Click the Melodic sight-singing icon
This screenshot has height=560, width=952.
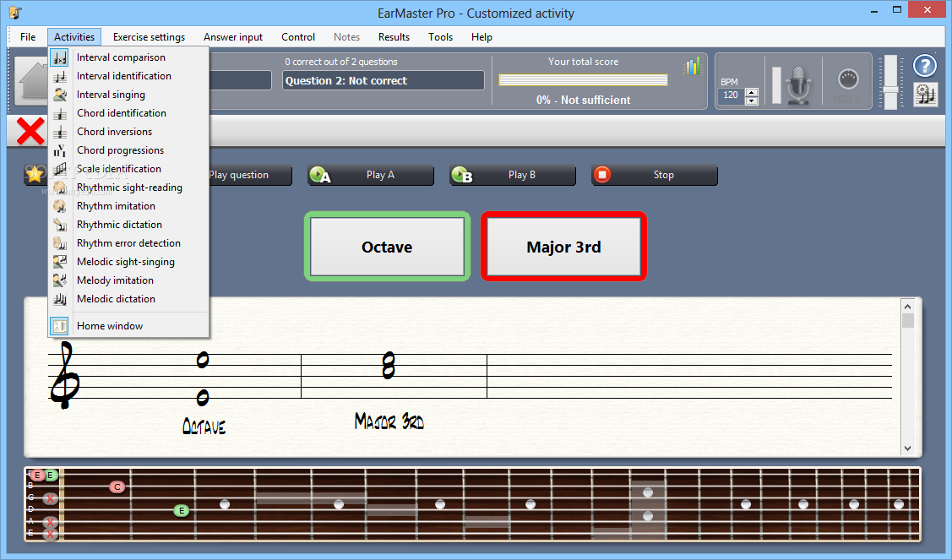(x=59, y=262)
